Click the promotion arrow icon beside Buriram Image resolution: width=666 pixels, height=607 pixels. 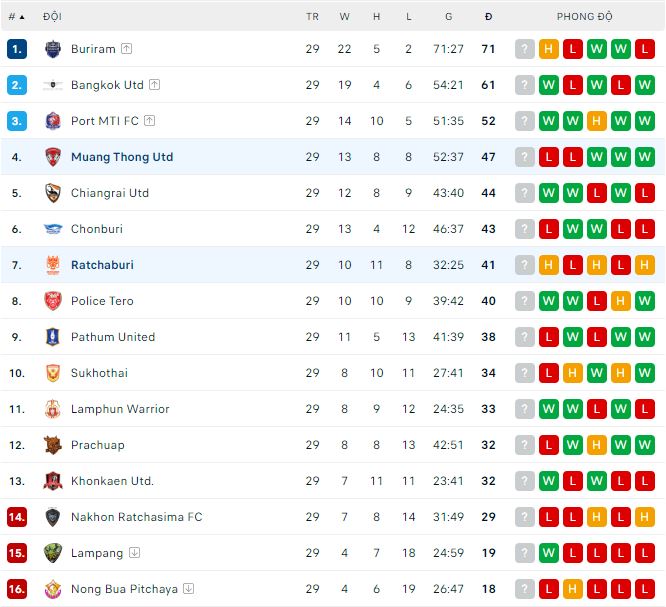pos(127,49)
